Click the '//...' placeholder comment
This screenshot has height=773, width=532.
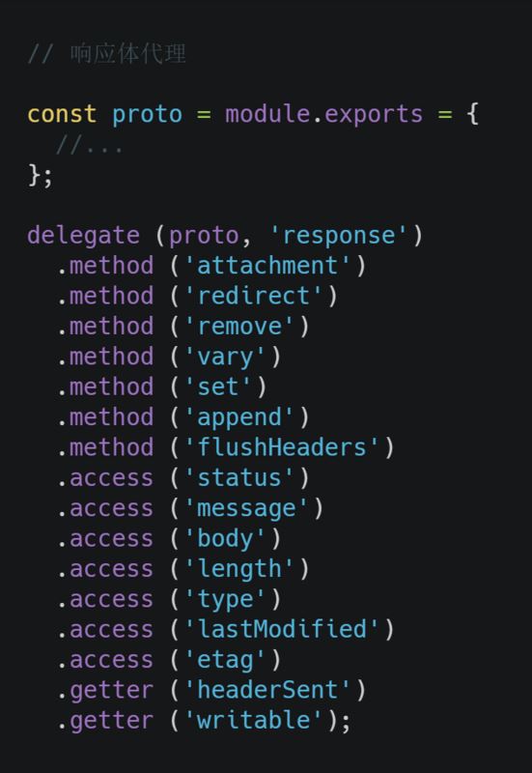89,145
